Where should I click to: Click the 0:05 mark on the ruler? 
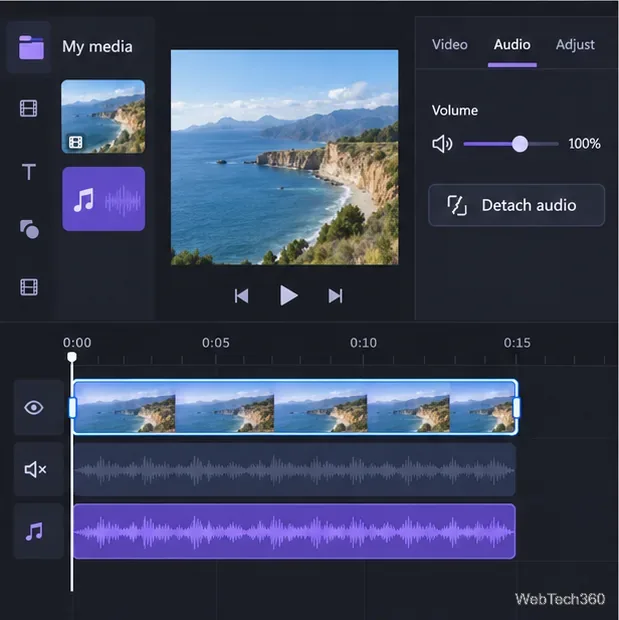tap(216, 343)
